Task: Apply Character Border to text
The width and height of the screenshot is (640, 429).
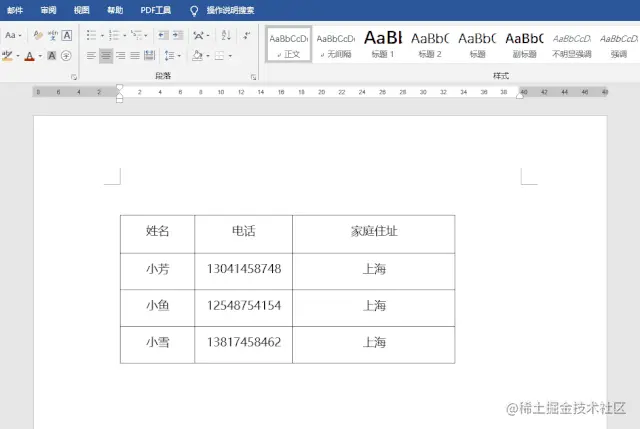Action: (67, 36)
